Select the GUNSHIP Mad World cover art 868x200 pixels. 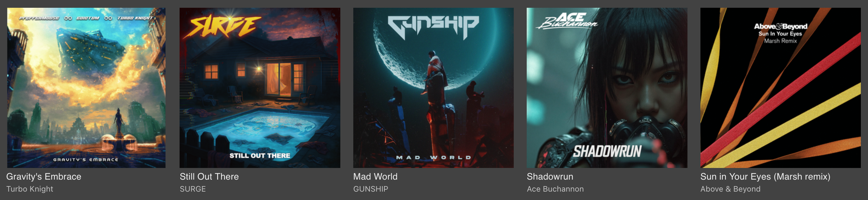coord(433,88)
